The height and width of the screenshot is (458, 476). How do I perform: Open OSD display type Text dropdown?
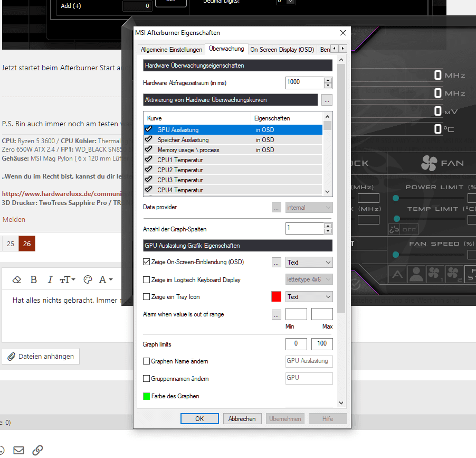(309, 263)
